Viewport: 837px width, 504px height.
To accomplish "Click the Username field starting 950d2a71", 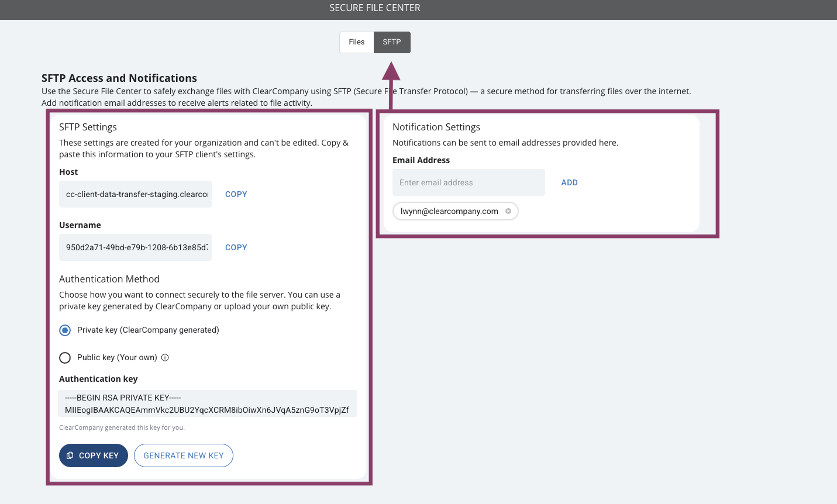I will (x=135, y=247).
